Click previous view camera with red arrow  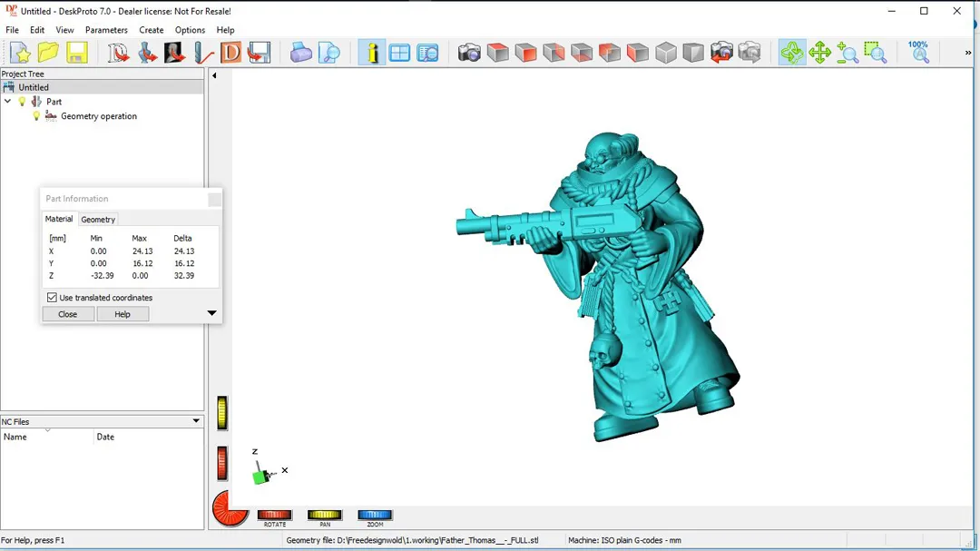click(x=721, y=54)
